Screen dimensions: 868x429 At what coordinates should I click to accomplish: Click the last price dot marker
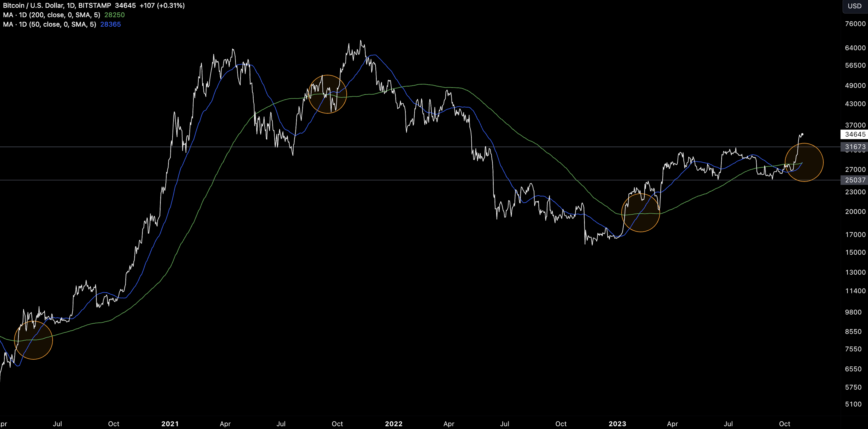[802, 134]
